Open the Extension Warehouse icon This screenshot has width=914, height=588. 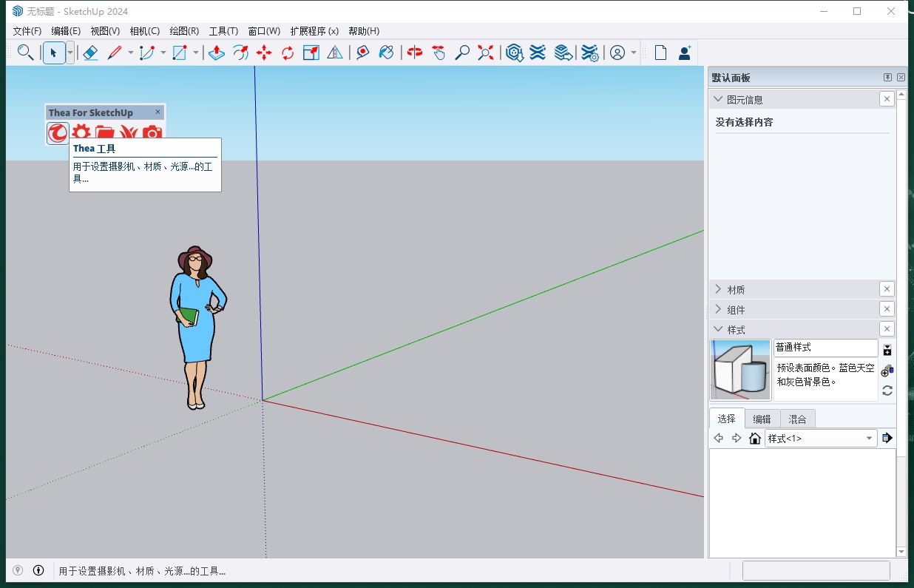538,53
